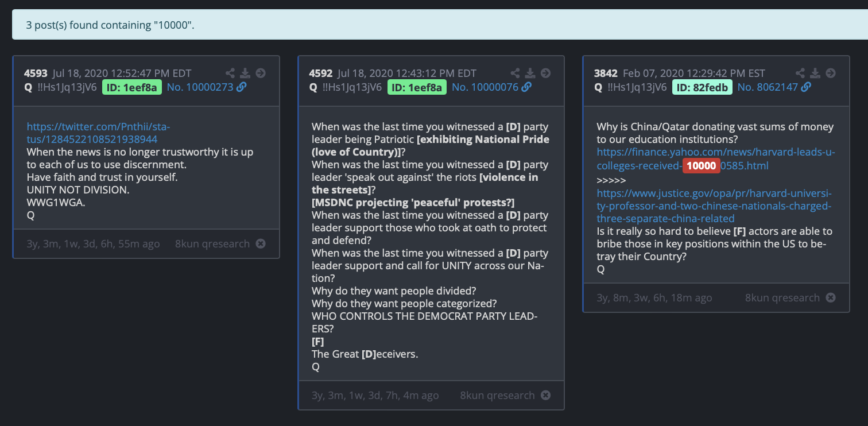Click green ID: 1eef8a badge on post 4592
The image size is (868, 426).
click(417, 87)
